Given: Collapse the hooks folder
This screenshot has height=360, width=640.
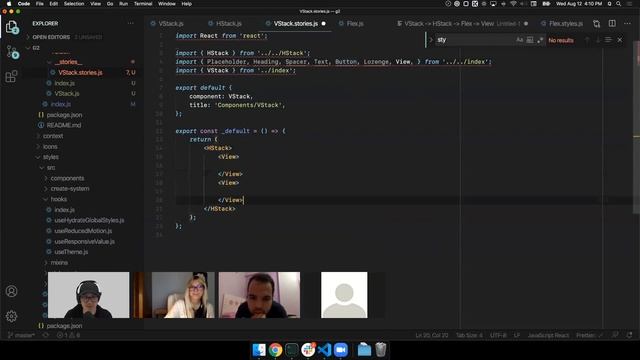Looking at the screenshot, I should (59, 199).
